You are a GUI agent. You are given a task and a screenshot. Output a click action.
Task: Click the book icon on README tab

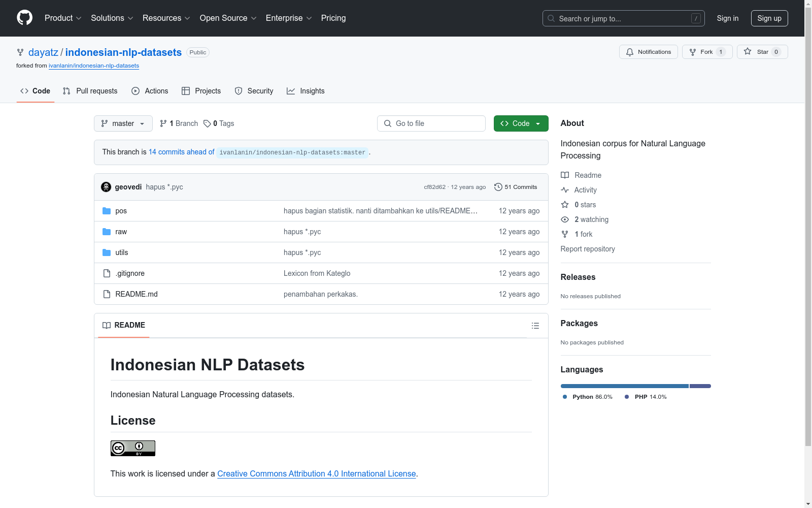click(x=107, y=325)
